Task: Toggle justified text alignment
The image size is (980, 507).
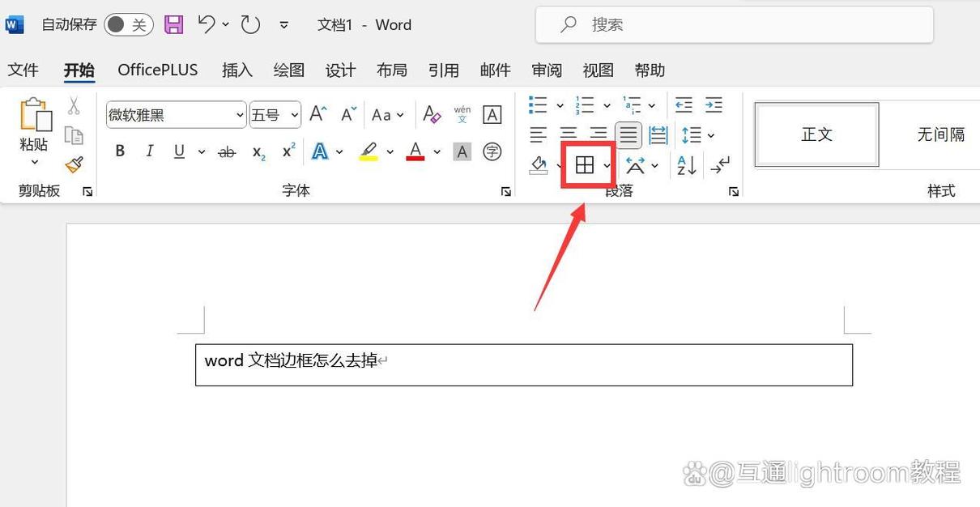Action: (x=628, y=135)
